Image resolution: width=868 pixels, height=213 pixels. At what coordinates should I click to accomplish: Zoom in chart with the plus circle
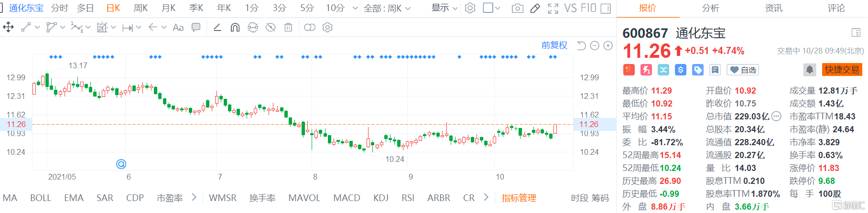608,45
